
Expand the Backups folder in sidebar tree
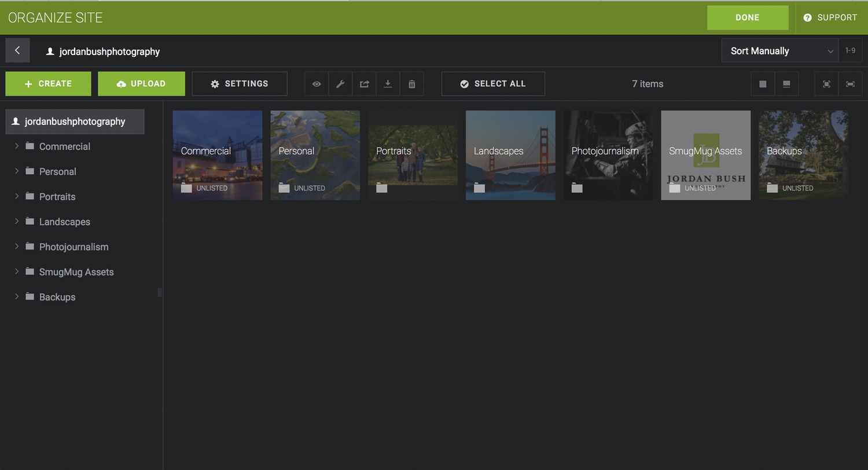coord(17,296)
